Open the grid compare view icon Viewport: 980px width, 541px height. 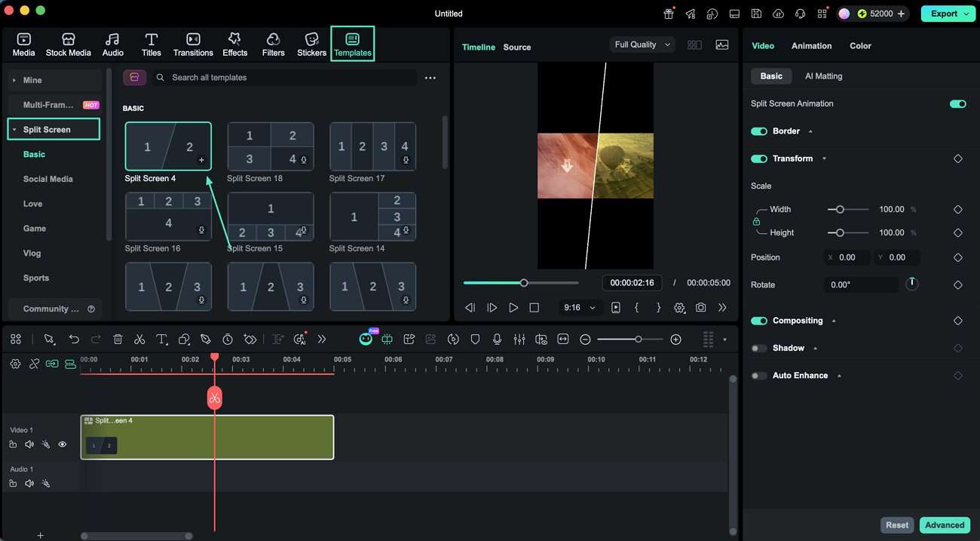[694, 45]
